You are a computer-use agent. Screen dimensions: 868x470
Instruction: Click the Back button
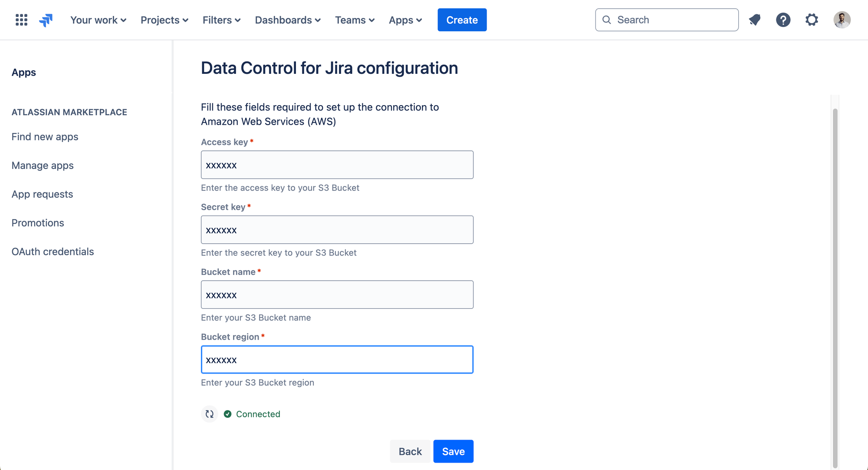410,451
